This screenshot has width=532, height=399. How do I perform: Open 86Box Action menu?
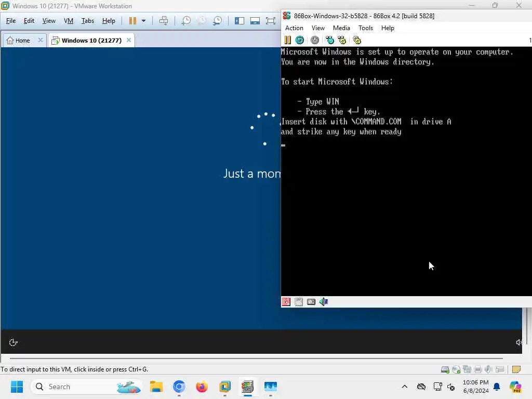pos(294,28)
